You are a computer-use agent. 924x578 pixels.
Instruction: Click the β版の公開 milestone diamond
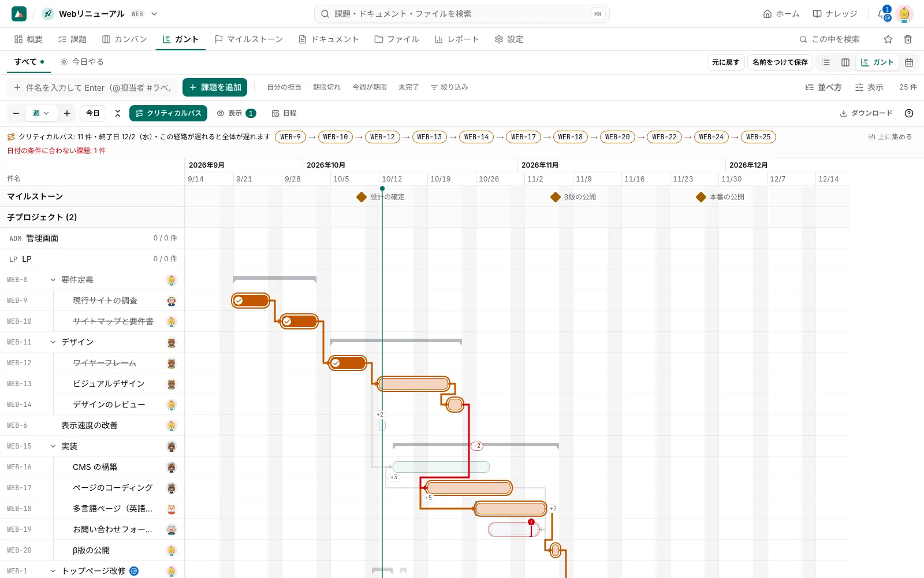[556, 197]
